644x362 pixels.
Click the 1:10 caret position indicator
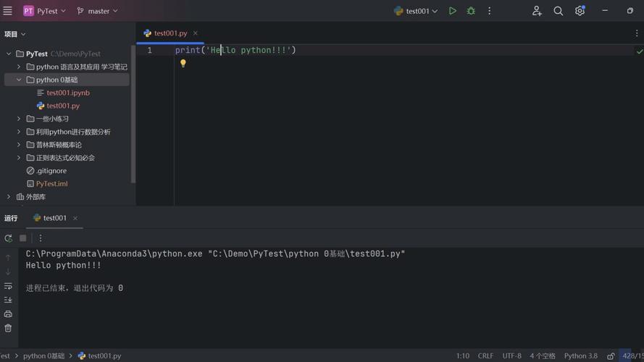(462, 355)
